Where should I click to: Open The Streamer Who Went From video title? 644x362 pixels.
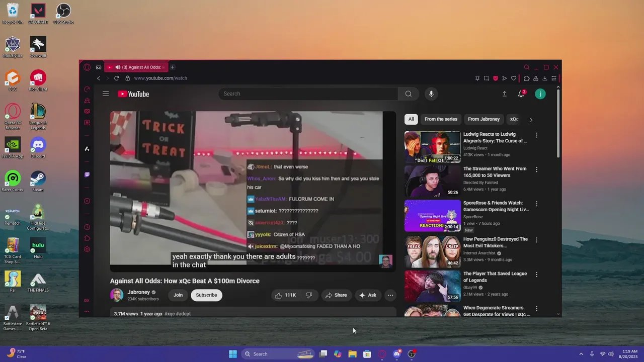[x=495, y=172]
